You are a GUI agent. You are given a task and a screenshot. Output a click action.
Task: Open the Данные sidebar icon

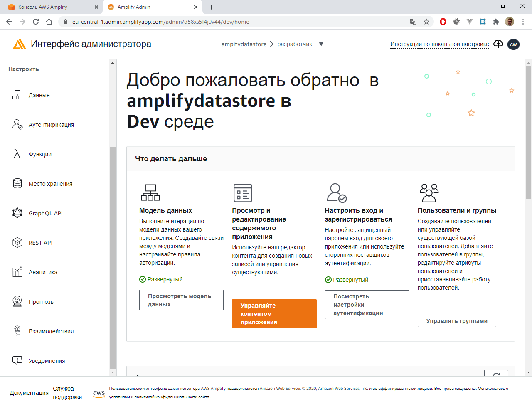click(x=17, y=95)
